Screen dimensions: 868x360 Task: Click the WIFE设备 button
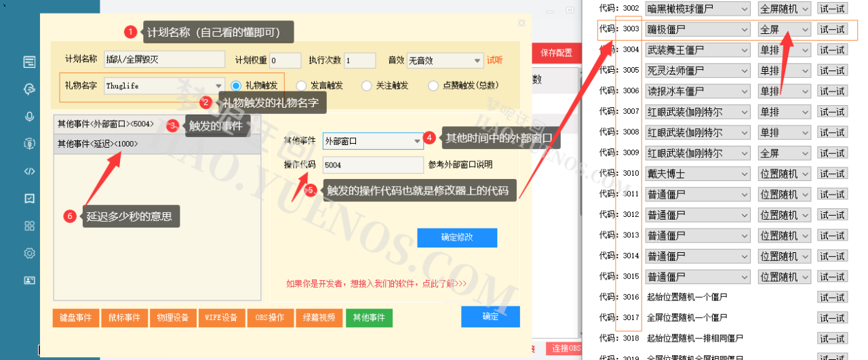pyautogui.click(x=222, y=318)
